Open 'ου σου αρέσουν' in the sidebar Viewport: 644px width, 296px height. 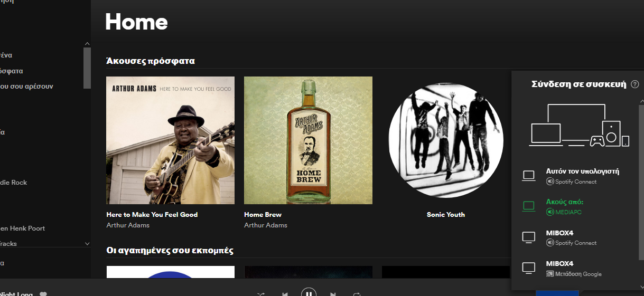tap(26, 86)
